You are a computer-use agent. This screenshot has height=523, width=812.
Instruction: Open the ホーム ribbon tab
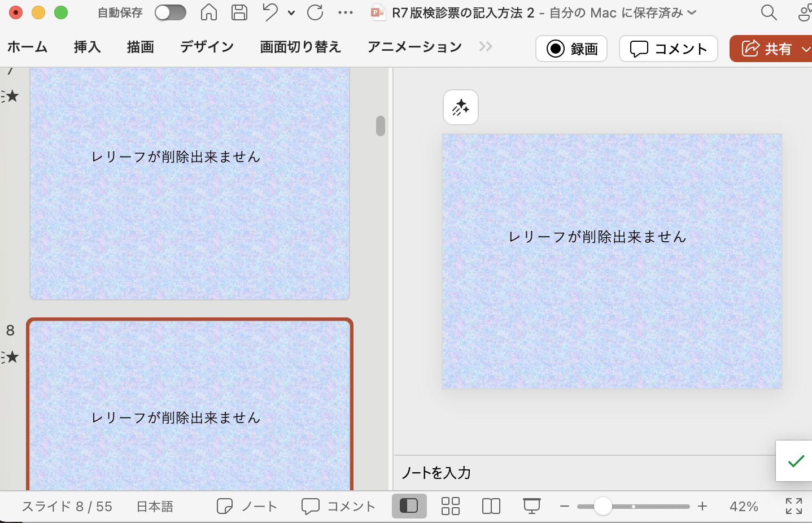27,47
